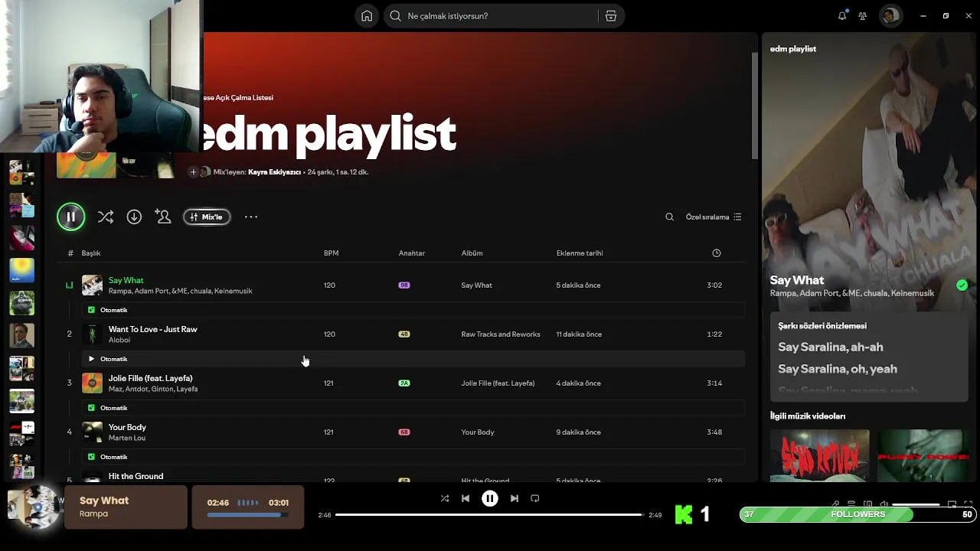Image resolution: width=980 pixels, height=551 pixels.
Task: Click the main playlist vertical scrollbar
Action: click(x=755, y=107)
